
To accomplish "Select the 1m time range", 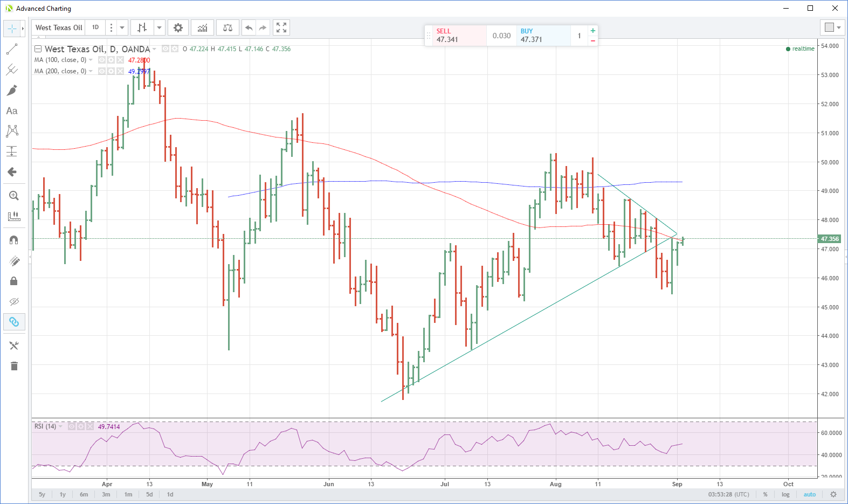I will (x=128, y=494).
